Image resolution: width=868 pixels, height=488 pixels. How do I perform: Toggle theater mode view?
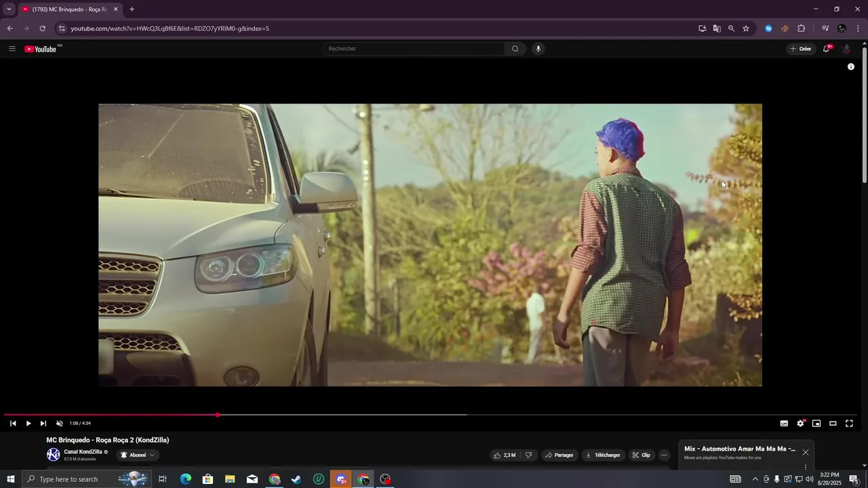pos(833,424)
